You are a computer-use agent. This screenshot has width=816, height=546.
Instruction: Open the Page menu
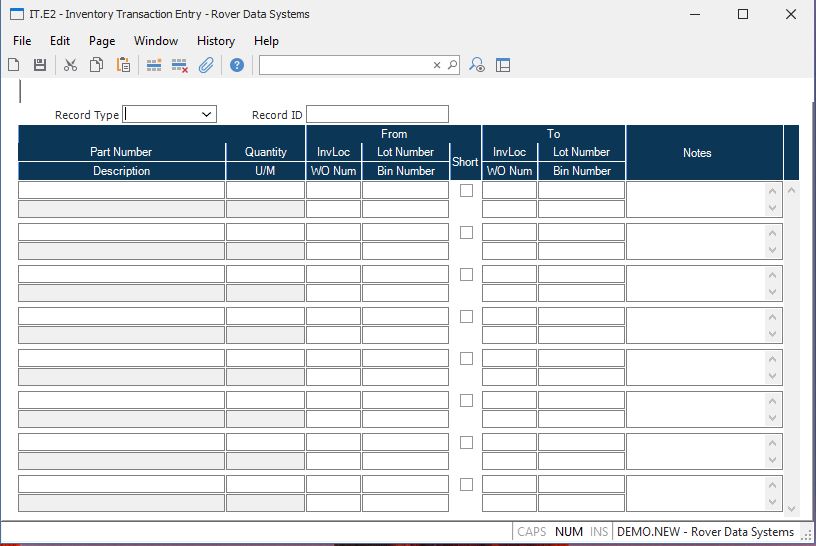coord(102,41)
